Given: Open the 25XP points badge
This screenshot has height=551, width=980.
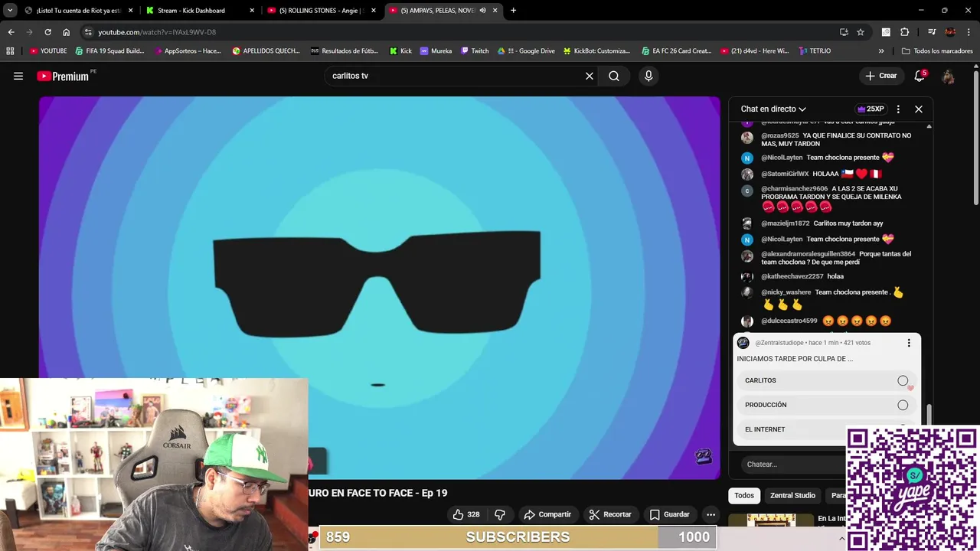Looking at the screenshot, I should [871, 109].
